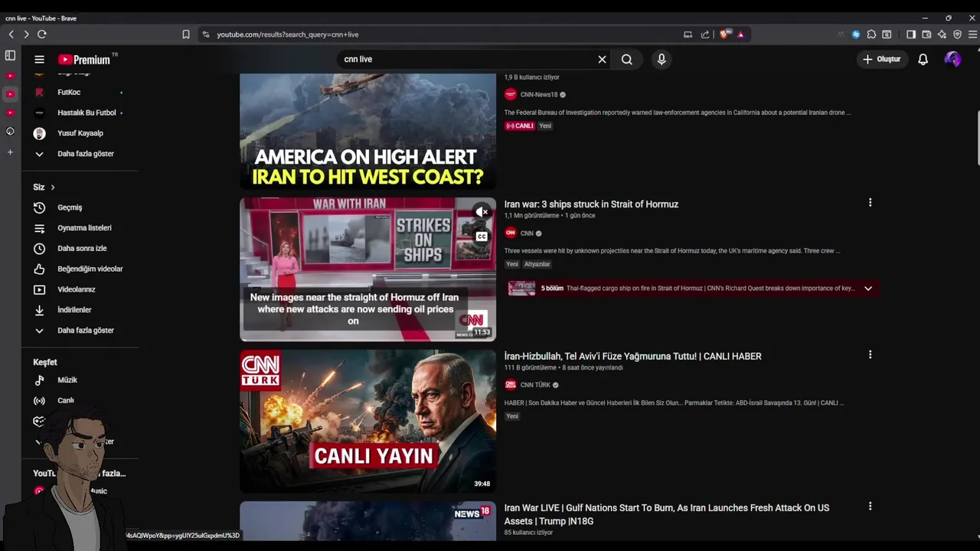The image size is (980, 551).
Task: Open Leo AI sparkle icon
Action: 942,34
